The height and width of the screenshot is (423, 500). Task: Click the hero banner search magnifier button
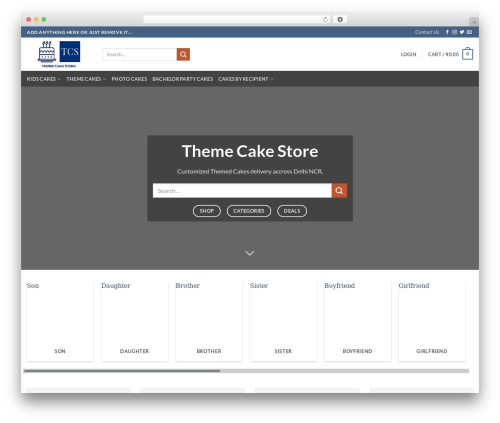339,190
